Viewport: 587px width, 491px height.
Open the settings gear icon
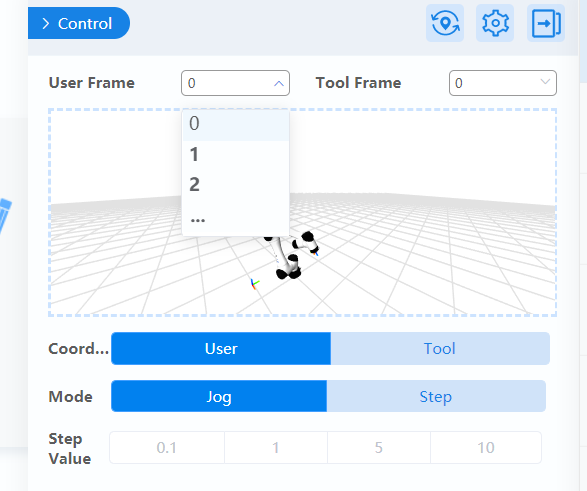495,23
